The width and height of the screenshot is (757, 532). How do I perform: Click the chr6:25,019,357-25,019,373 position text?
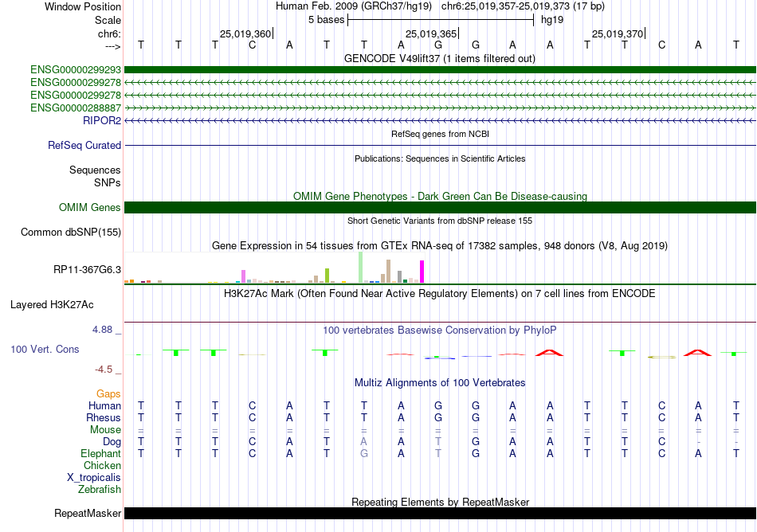523,6
